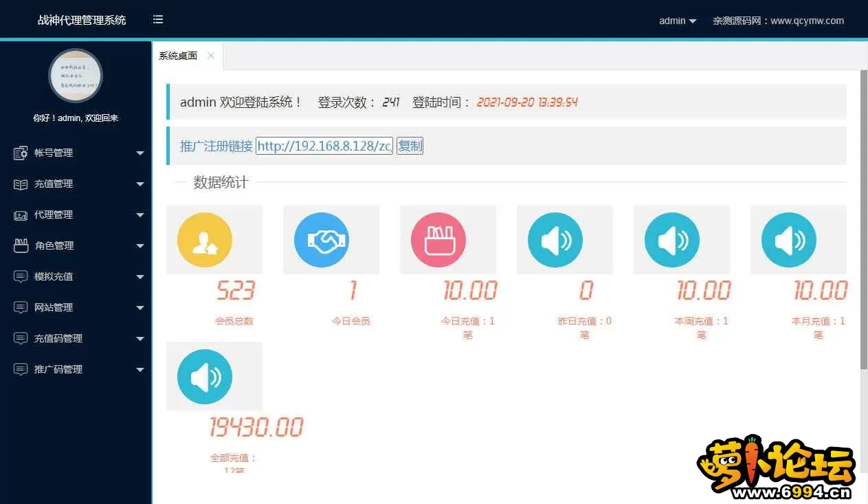Open 帐号管理 menu item

(x=76, y=153)
